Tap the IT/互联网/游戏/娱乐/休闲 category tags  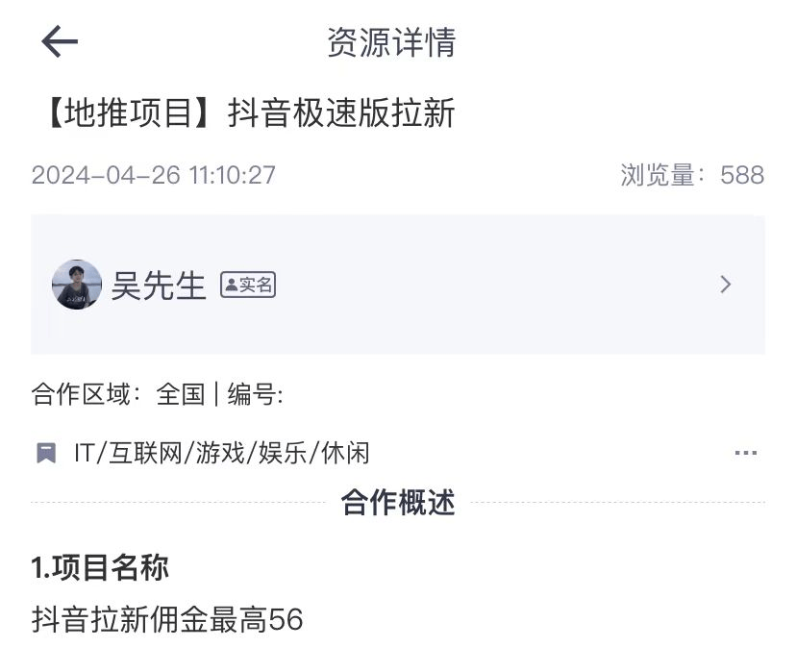click(x=222, y=453)
